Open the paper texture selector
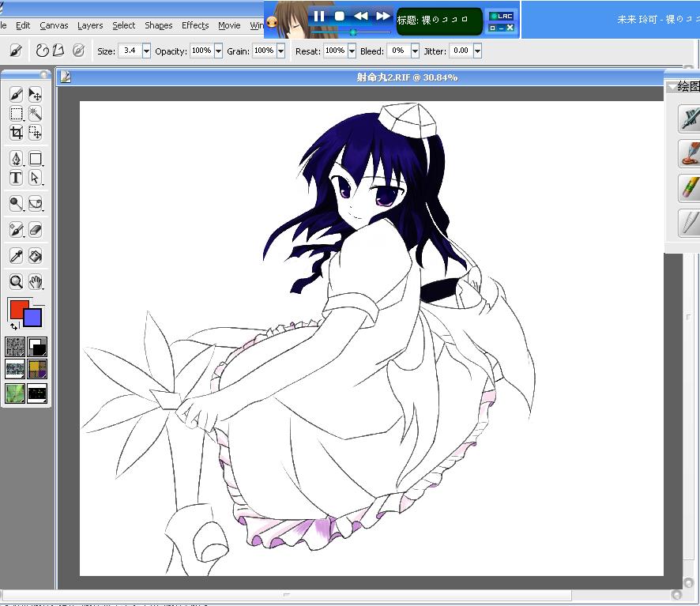 (15, 347)
